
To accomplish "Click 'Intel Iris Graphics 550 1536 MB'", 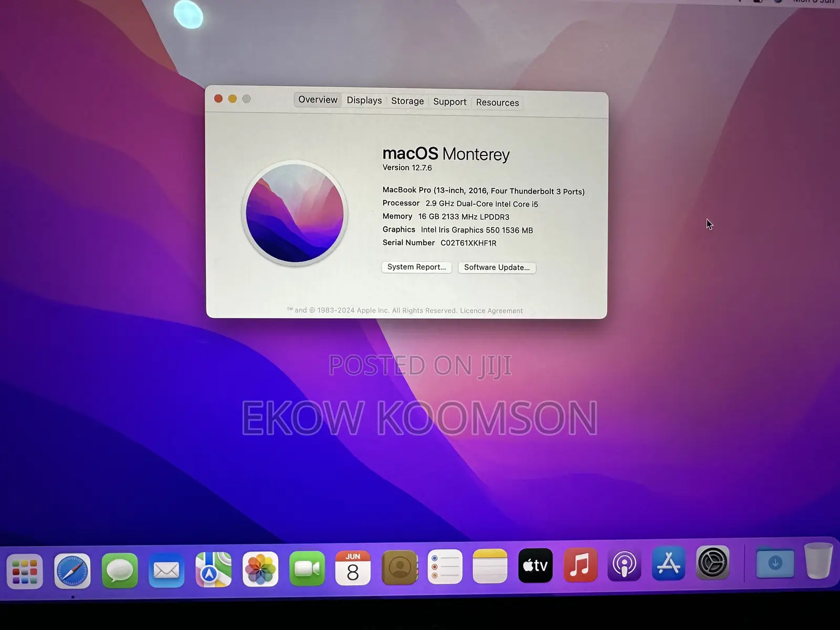I will (x=477, y=230).
